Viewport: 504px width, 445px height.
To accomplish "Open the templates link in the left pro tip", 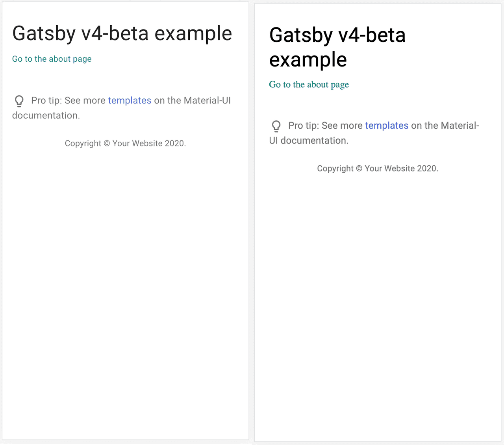I will coord(130,100).
